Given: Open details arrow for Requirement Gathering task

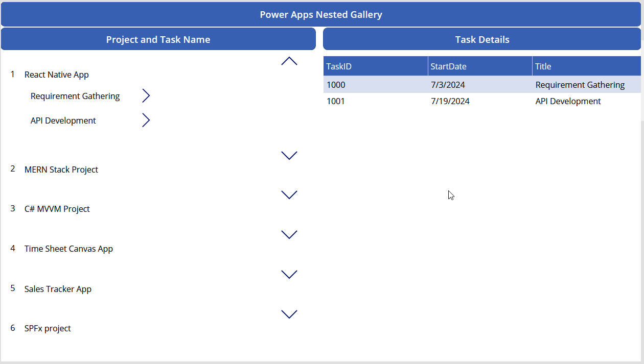Looking at the screenshot, I should tap(146, 95).
